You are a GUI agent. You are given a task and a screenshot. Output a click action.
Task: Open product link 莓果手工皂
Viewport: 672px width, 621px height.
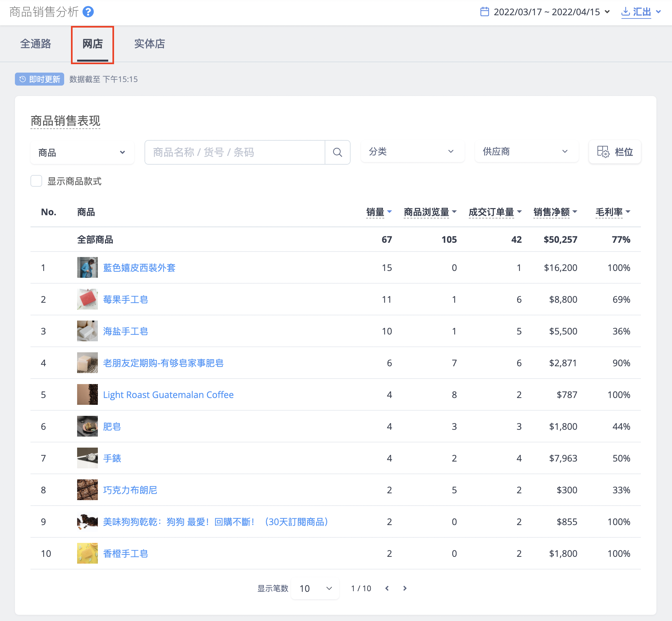tap(125, 299)
